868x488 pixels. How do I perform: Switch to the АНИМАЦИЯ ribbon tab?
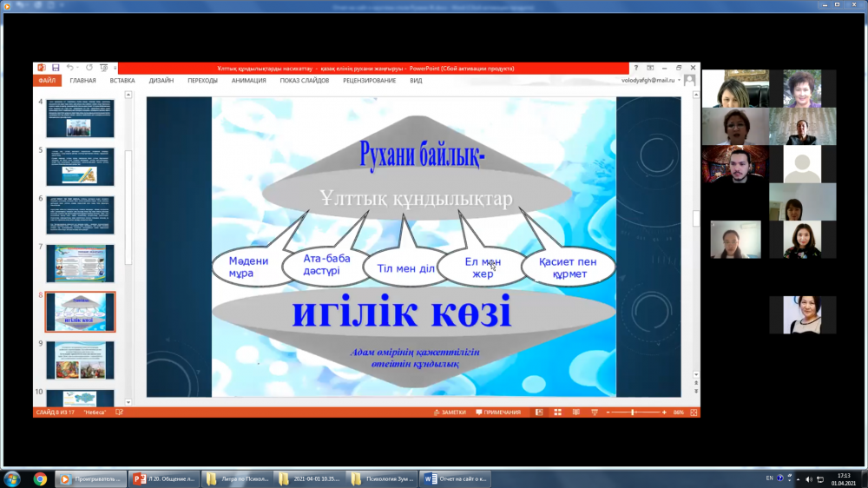pyautogui.click(x=248, y=80)
